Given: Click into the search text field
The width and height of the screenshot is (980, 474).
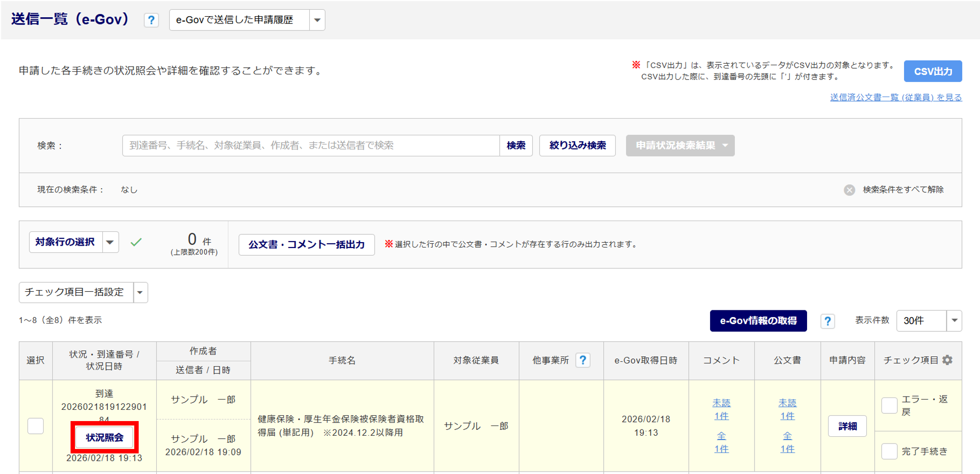Looking at the screenshot, I should (x=311, y=146).
